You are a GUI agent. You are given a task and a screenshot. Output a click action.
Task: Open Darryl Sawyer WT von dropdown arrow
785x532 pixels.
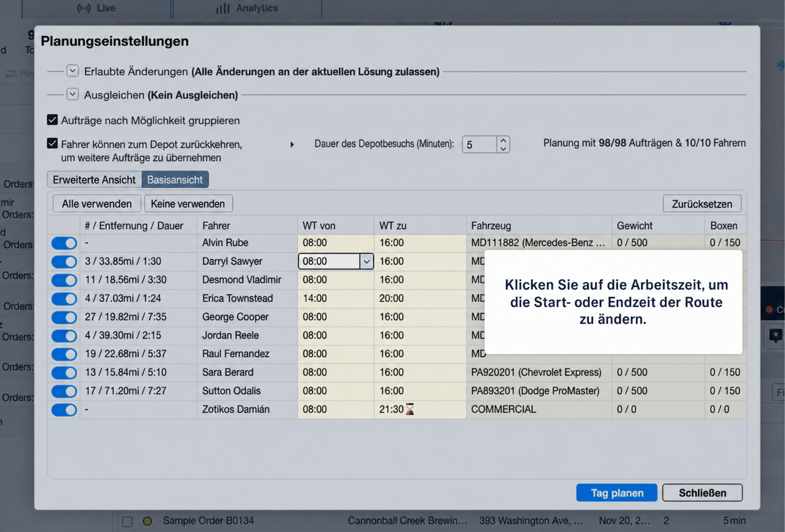pos(366,261)
